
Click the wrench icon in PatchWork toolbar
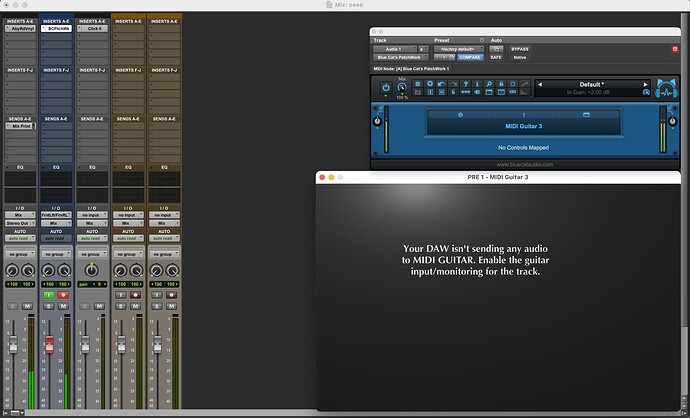[x=525, y=84]
